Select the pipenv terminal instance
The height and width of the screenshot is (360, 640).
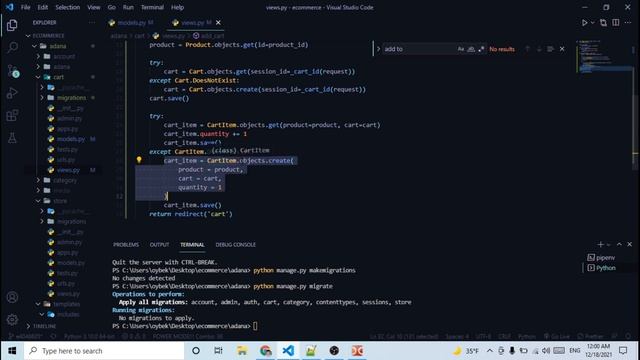click(601, 258)
